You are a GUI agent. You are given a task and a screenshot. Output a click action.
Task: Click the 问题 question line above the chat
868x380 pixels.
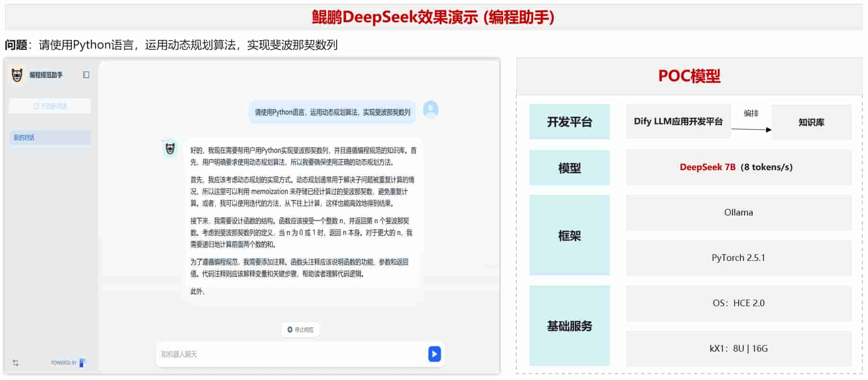click(x=171, y=45)
